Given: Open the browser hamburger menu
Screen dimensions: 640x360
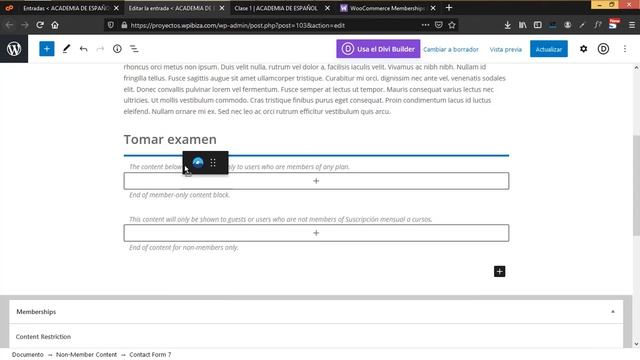Looking at the screenshot, I should tap(632, 25).
